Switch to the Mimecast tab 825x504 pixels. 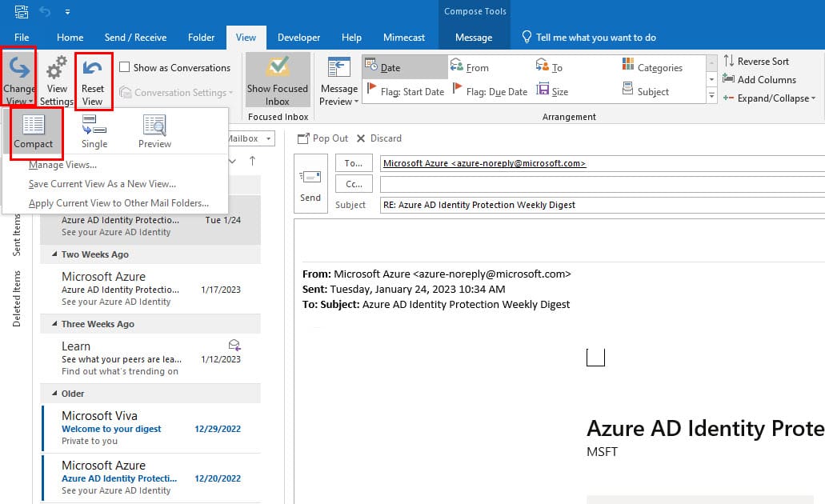coord(404,37)
